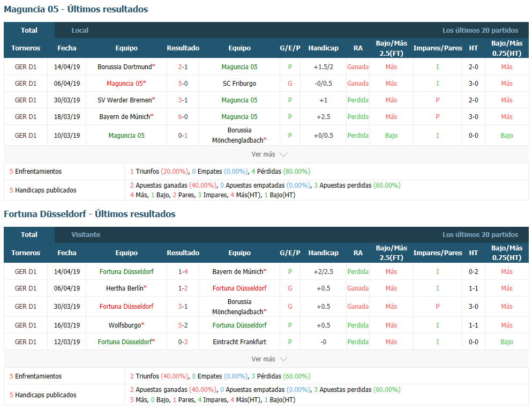Screen dimensions: 532x408
Task: Open the 1-4 result versus Bayern de Múnich
Action: 183,271
